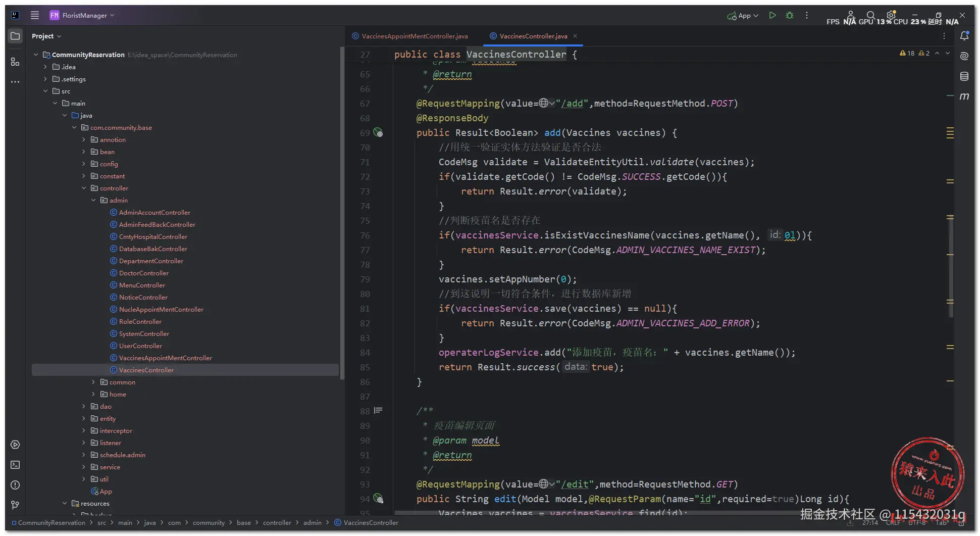Click the doc render icon on line 88

[x=378, y=411]
